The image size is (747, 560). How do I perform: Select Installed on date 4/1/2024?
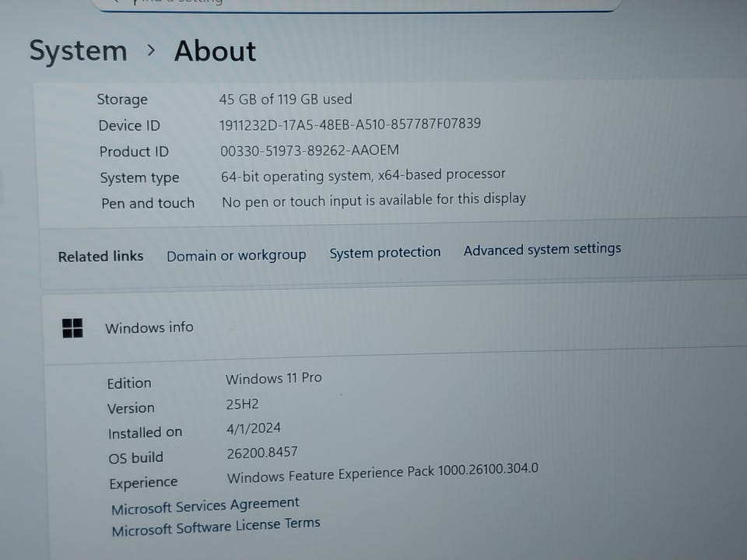pos(254,429)
